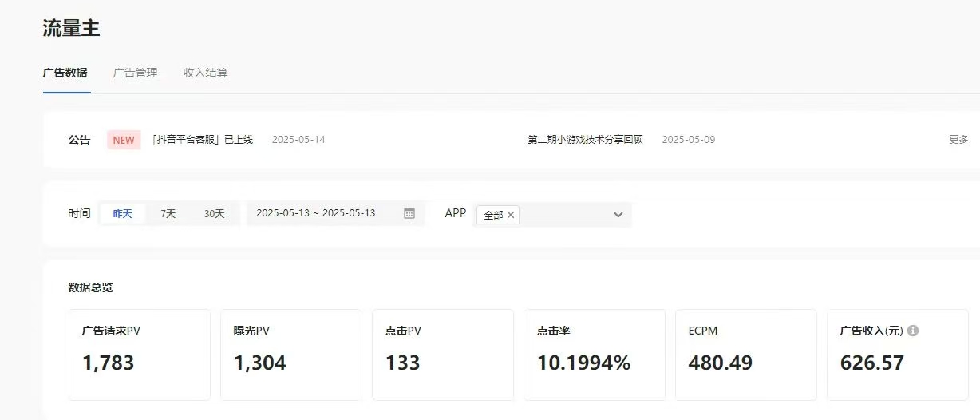
Task: Click the ECPM card label
Action: (x=703, y=331)
